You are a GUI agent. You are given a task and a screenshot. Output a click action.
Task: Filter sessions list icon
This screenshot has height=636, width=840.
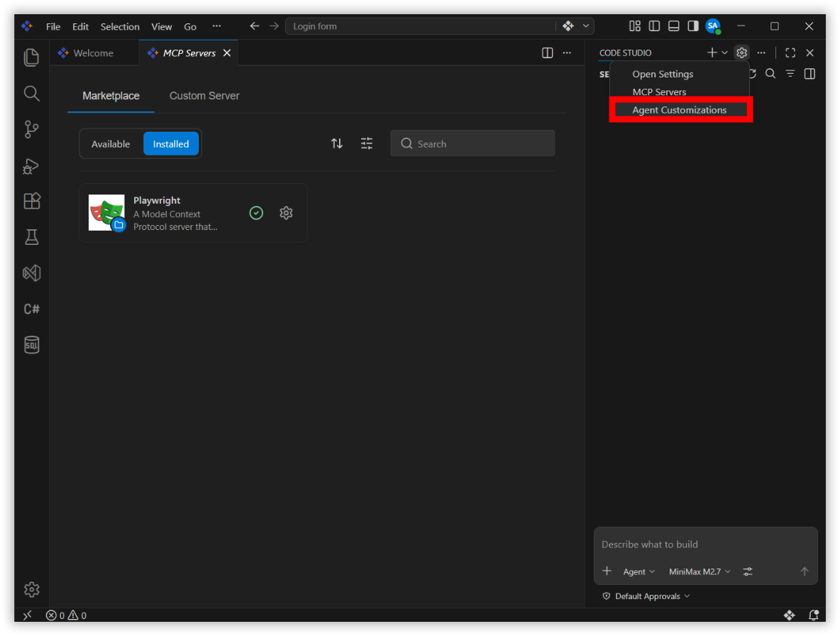790,73
